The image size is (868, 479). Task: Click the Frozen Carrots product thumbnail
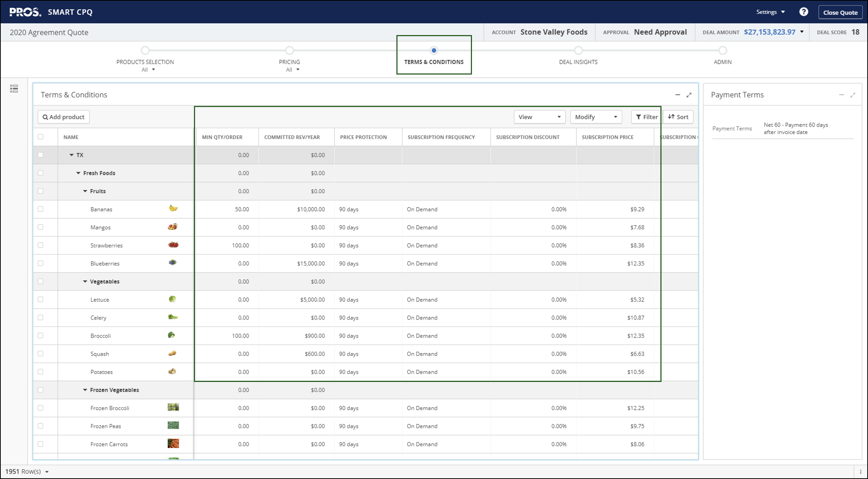(x=173, y=444)
